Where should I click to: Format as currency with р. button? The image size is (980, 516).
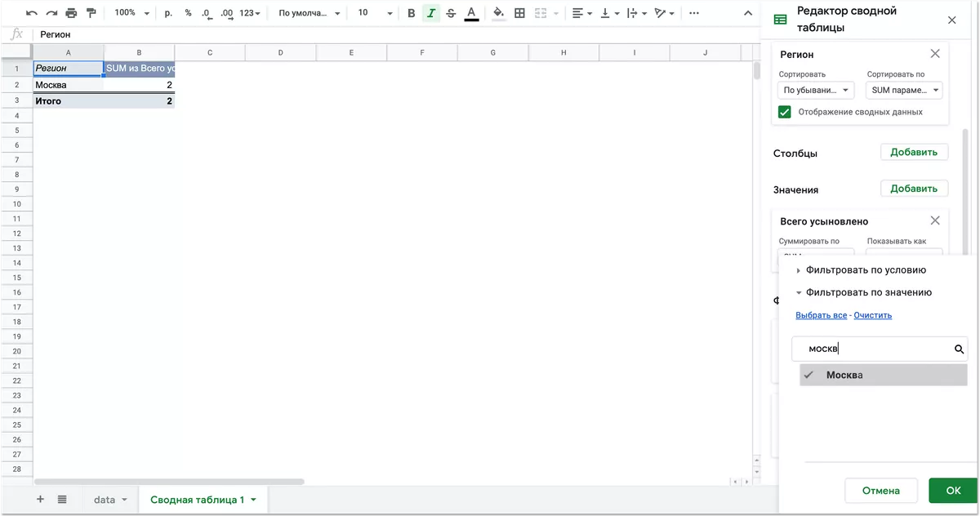pos(169,13)
